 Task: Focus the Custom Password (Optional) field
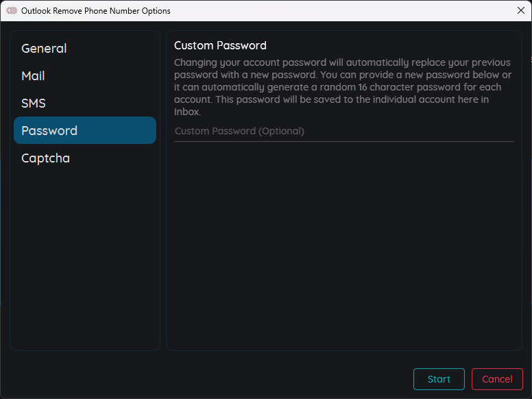344,132
